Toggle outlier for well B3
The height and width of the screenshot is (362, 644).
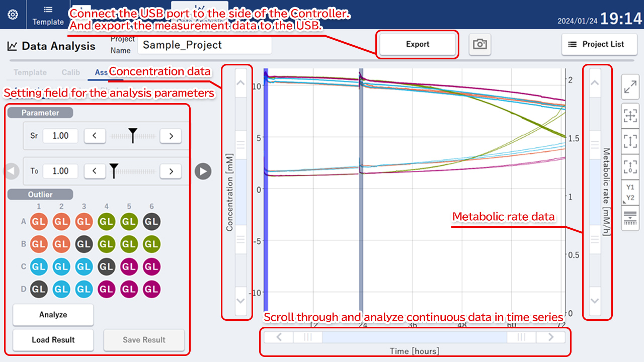coord(84,244)
